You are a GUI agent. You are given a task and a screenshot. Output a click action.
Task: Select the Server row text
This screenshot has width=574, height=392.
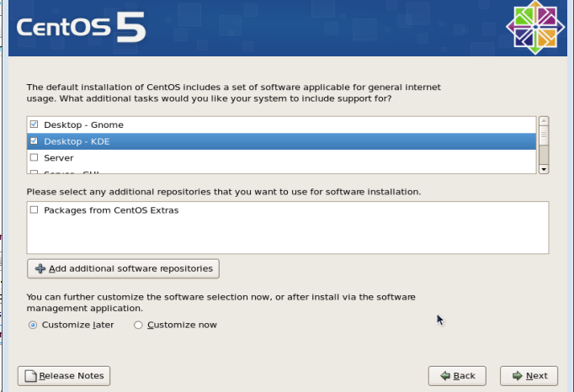tap(59, 158)
